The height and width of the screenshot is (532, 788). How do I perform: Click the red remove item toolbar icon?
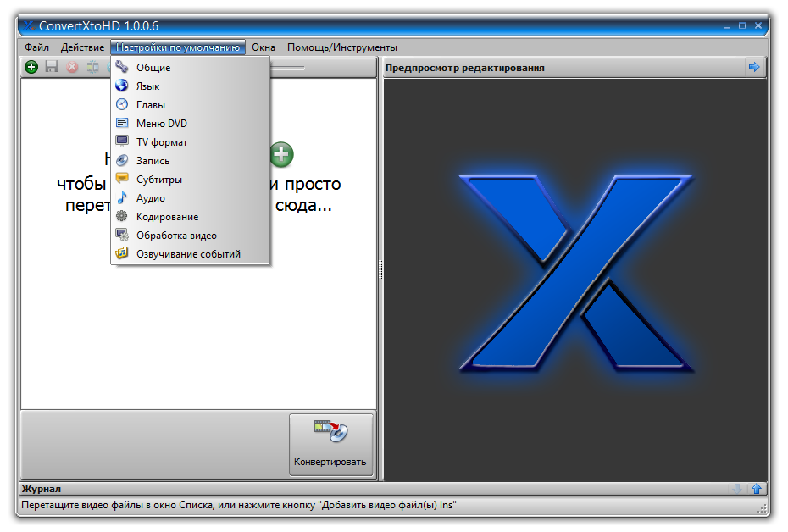72,67
